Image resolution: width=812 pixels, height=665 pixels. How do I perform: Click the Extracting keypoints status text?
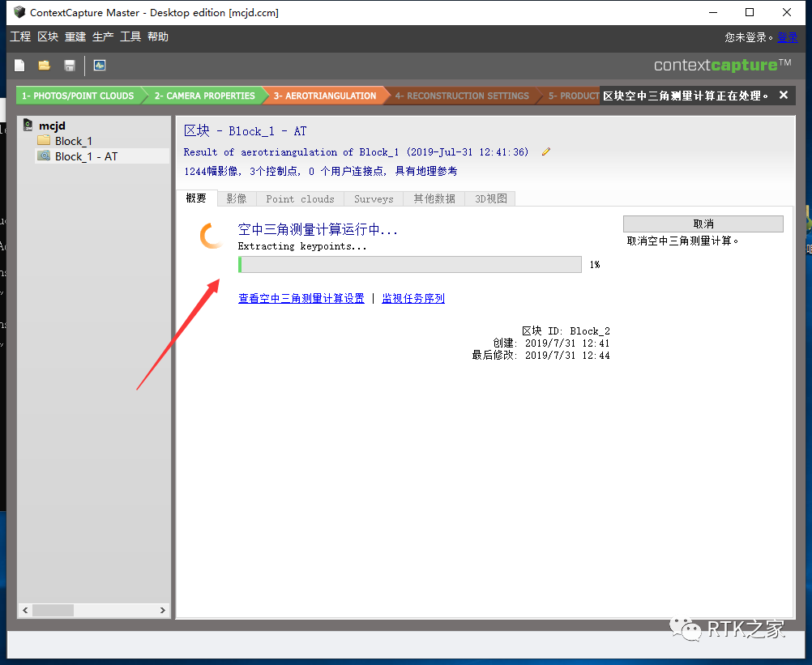click(x=302, y=246)
